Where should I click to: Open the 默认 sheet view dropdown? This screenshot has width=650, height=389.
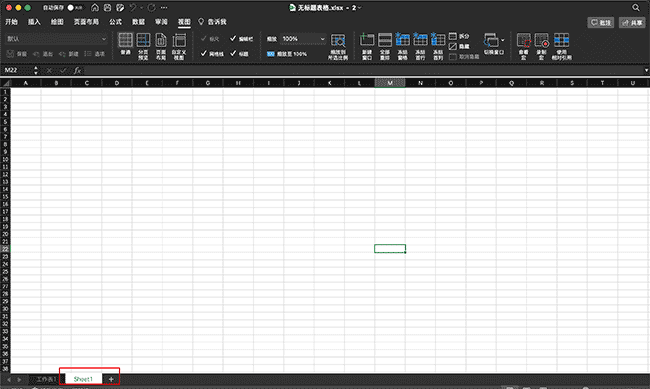pos(56,39)
